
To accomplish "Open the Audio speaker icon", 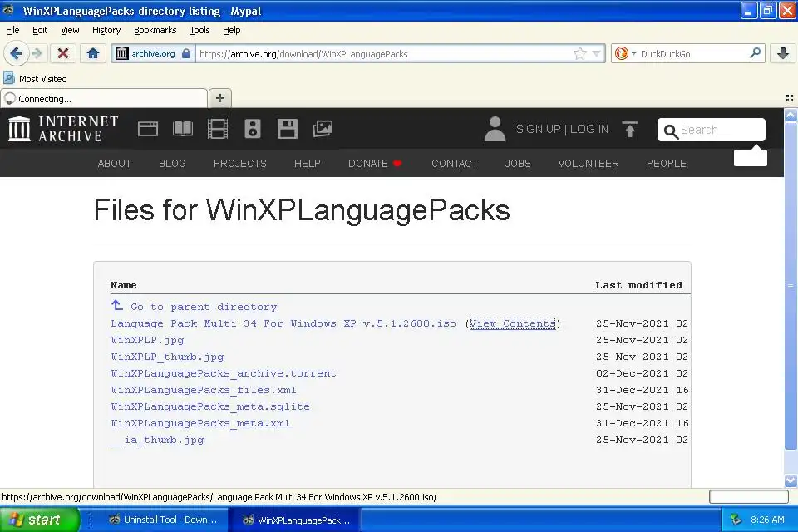I will tap(253, 129).
